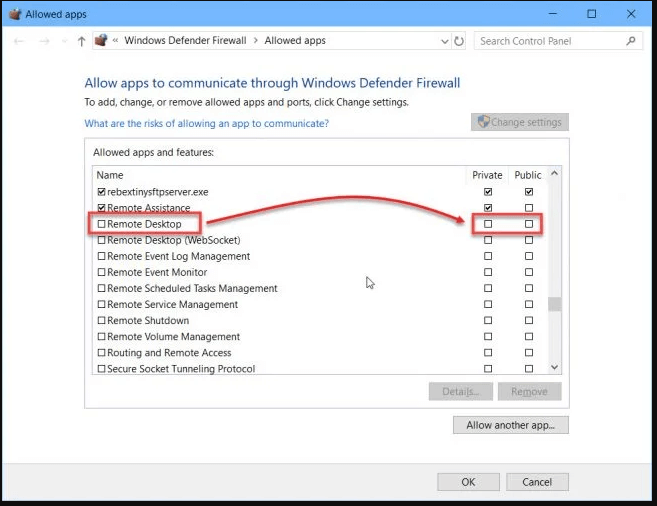Go up one level with up arrow
Viewport: 657px width, 506px height.
point(81,41)
